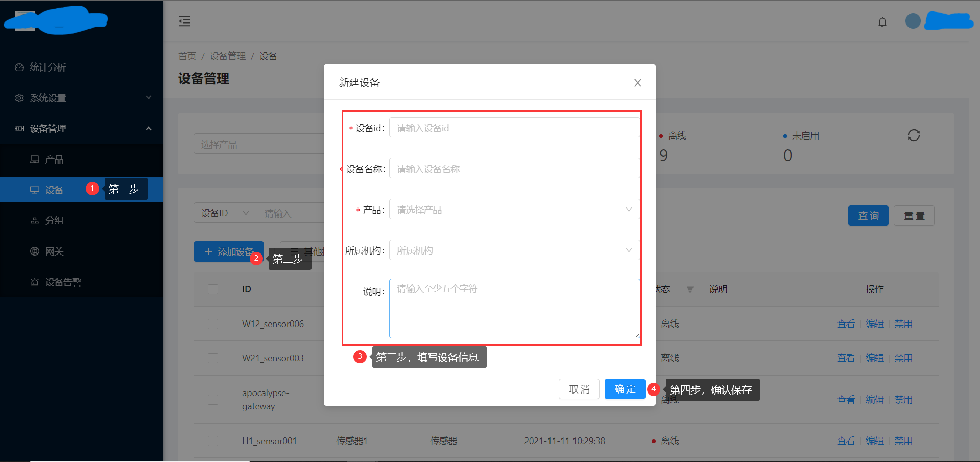Check the apocalypse-gateway row checkbox
Image resolution: width=980 pixels, height=462 pixels.
click(213, 400)
